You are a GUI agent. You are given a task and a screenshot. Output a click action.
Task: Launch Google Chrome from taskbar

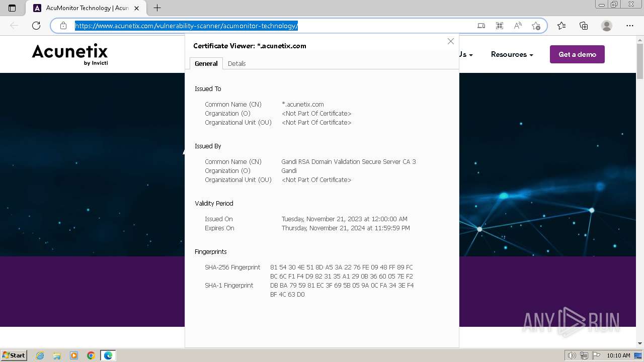pyautogui.click(x=91, y=355)
